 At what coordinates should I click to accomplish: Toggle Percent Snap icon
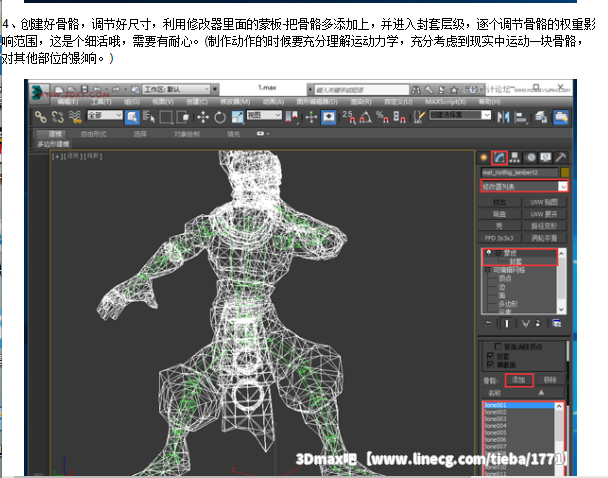click(x=382, y=117)
